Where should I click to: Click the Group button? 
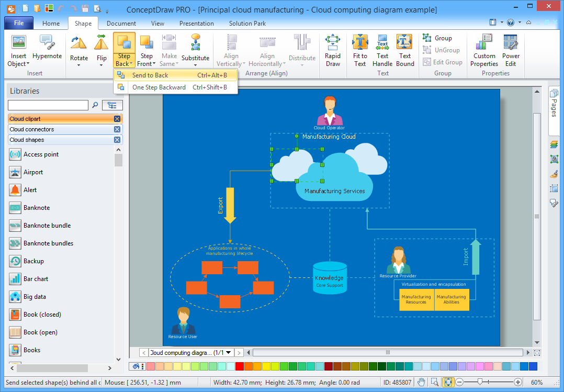pyautogui.click(x=437, y=38)
